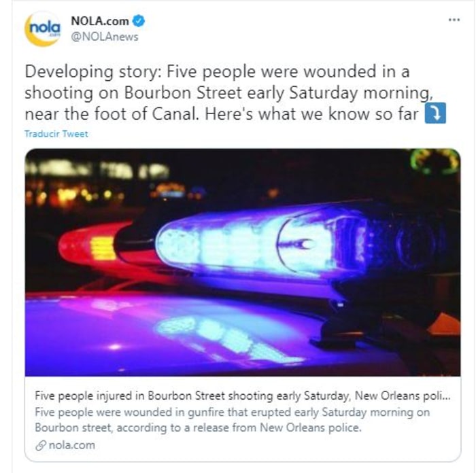Select the NOLA.com display name

pos(100,21)
